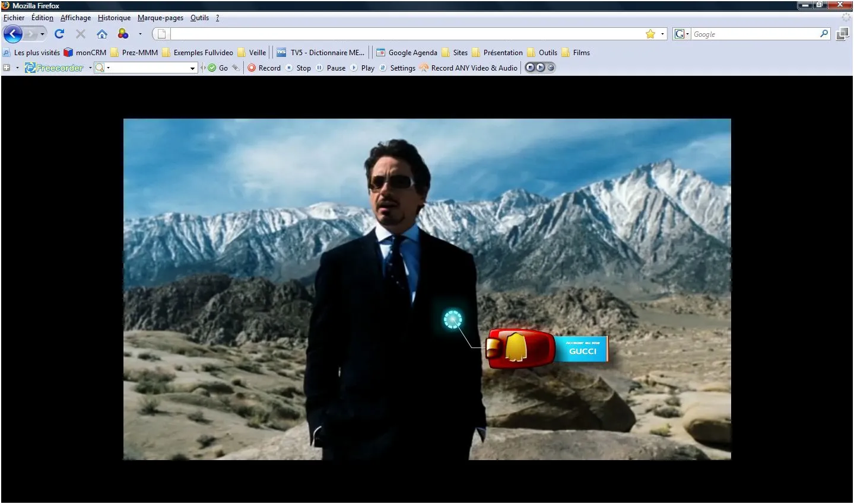Open the monCRM bookmark

tap(85, 53)
